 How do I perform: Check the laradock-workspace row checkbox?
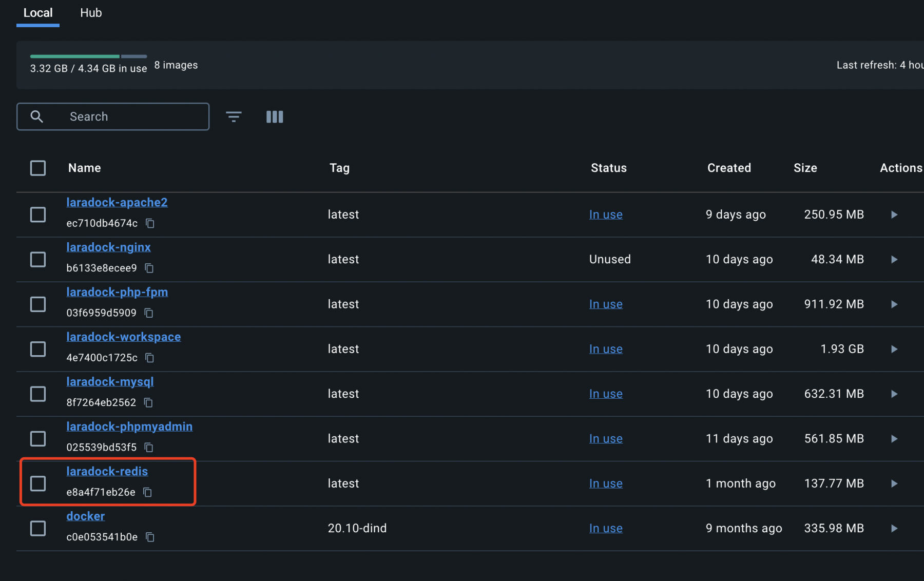[38, 349]
